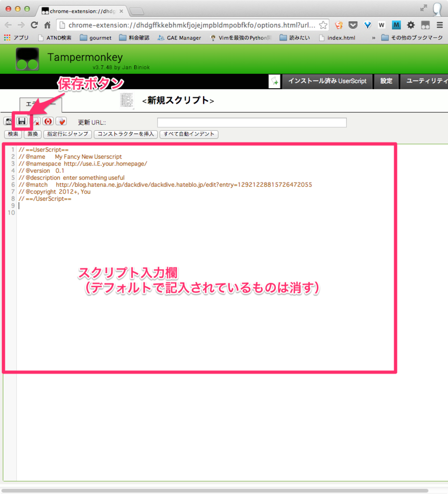448x494 pixels.
Task: Open the アプリ apps shortcut
Action: coord(16,38)
